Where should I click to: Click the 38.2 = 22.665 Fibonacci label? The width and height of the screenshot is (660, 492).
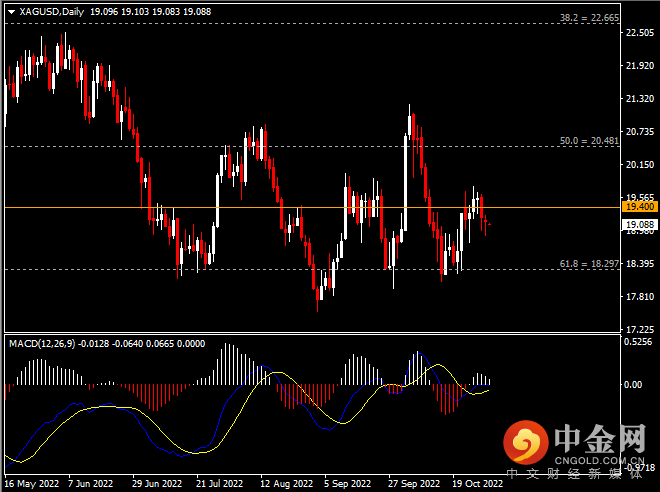pyautogui.click(x=589, y=18)
